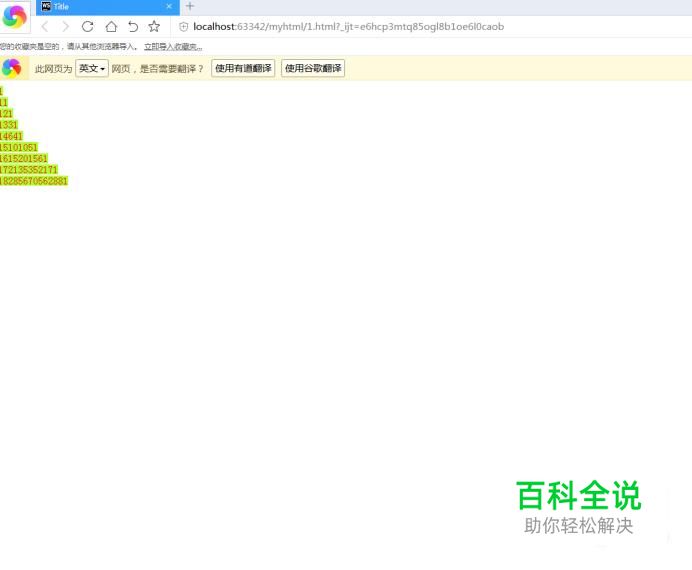Bookmark the page with the star icon

click(x=154, y=27)
